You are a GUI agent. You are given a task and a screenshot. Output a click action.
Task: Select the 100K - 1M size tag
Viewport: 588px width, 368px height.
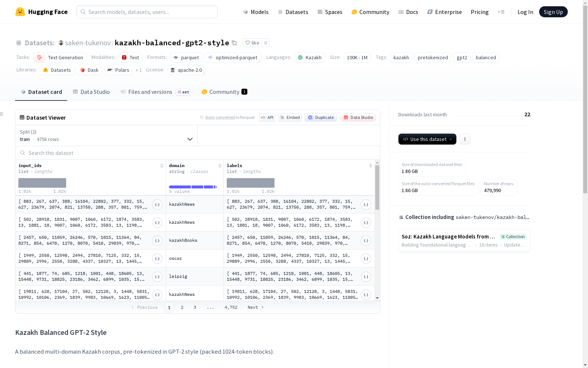[357, 57]
